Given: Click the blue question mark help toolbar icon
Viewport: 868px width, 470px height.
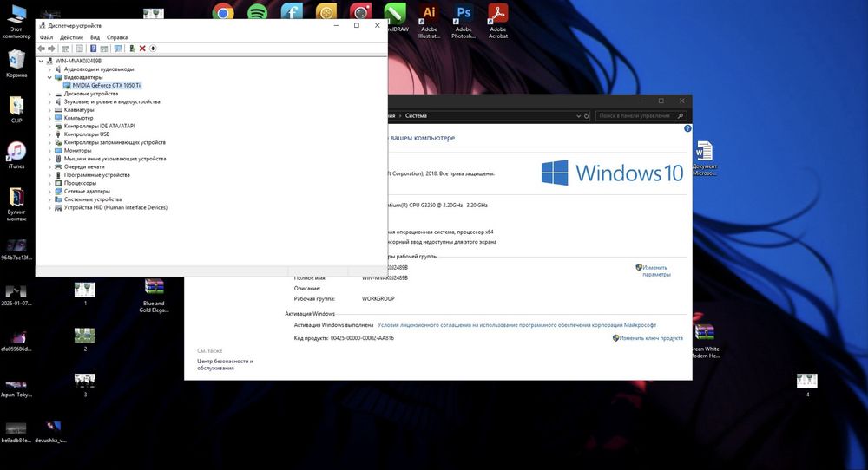Looking at the screenshot, I should click(93, 49).
